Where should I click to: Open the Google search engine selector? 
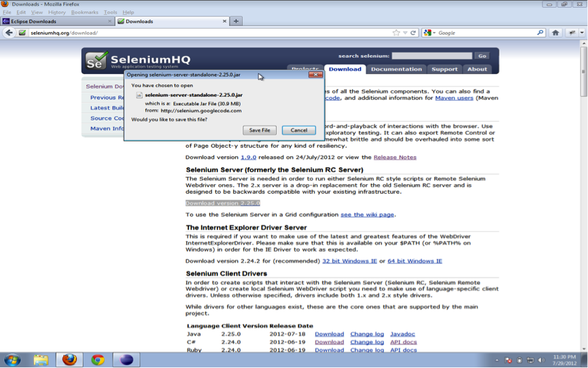pos(430,33)
